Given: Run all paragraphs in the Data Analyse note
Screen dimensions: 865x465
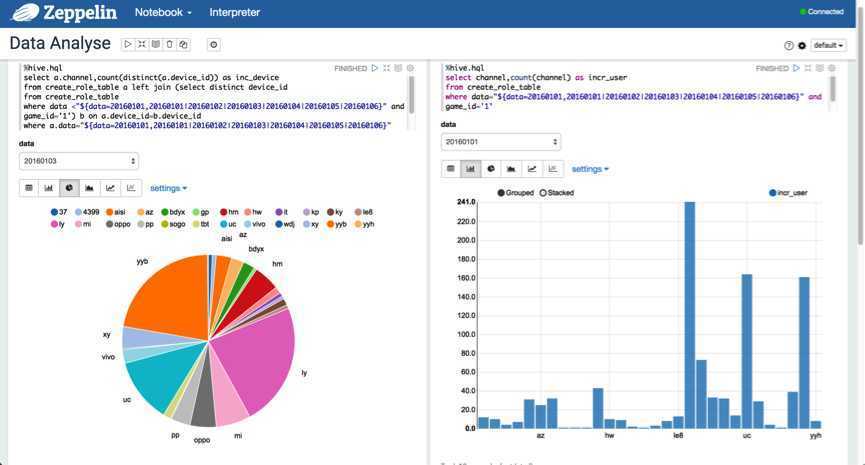Looking at the screenshot, I should point(127,44).
